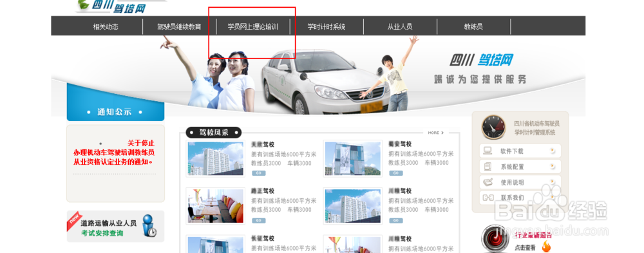
Task: Click the GO button under 路正驾校
Action: 258,220
